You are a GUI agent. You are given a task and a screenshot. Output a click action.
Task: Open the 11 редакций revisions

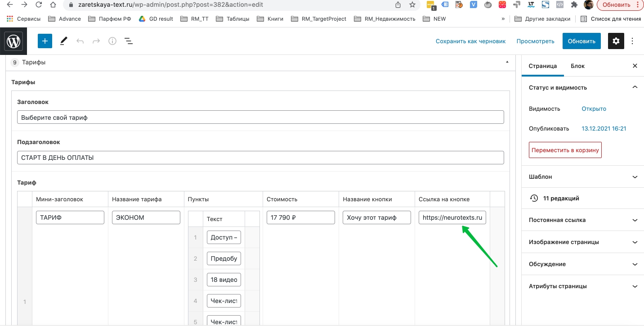tap(560, 198)
